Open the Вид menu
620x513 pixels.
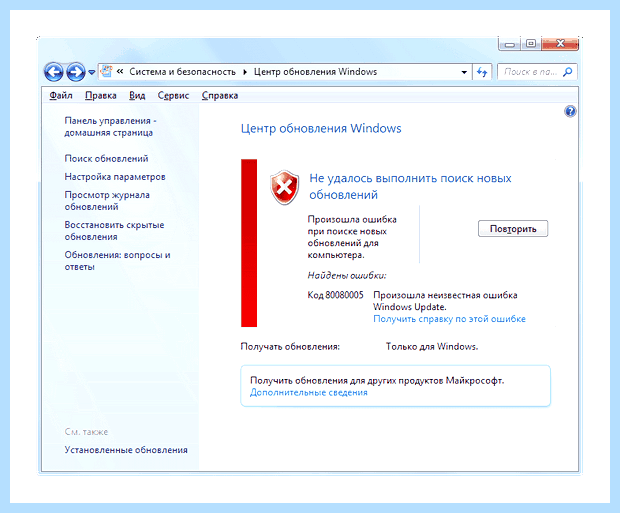tap(137, 96)
